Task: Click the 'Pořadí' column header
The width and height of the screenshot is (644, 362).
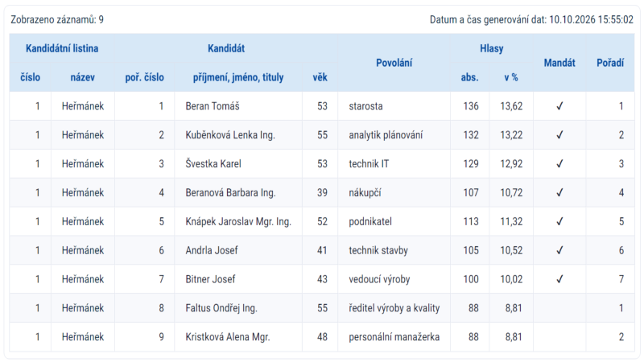Action: 610,63
